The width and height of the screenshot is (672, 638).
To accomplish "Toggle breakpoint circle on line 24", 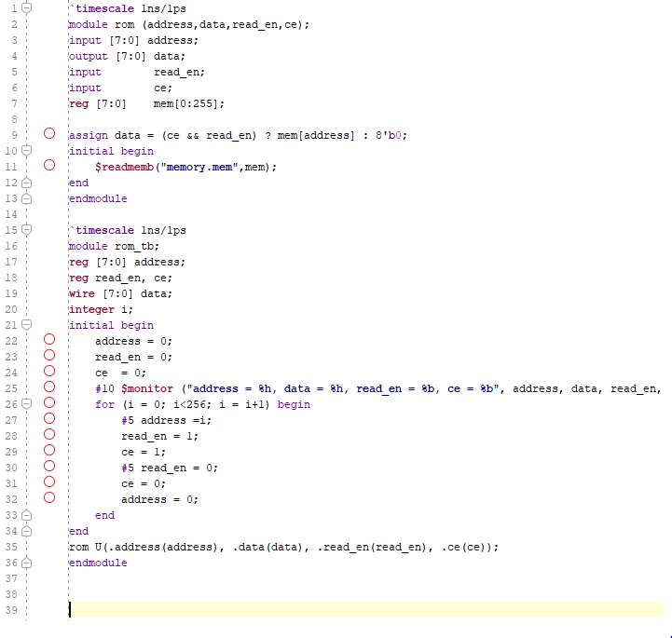I will (x=49, y=372).
